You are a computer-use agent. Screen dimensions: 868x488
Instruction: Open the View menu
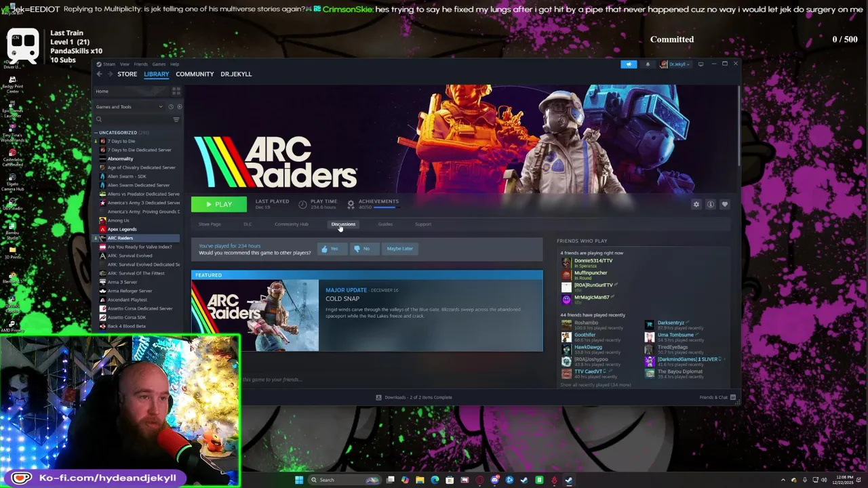[x=125, y=64]
